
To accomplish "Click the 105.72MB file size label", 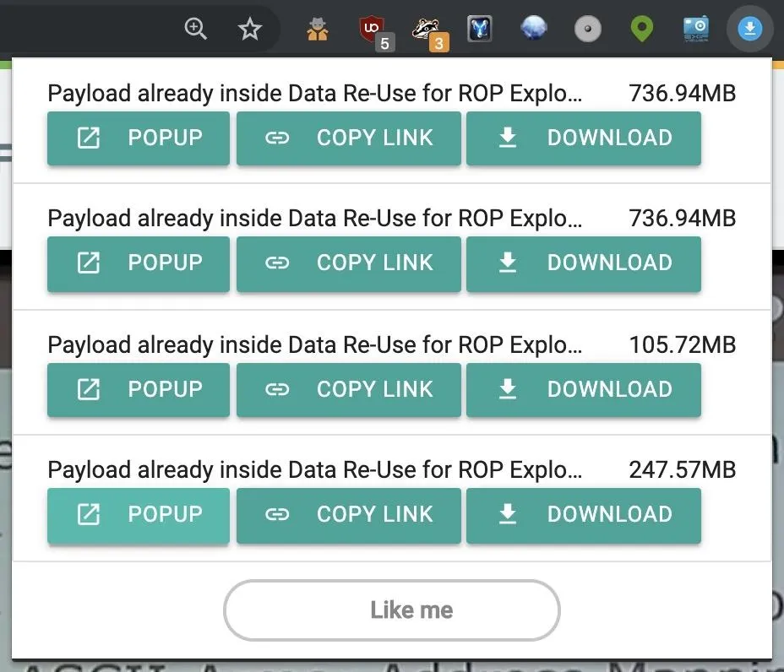I will click(x=682, y=344).
